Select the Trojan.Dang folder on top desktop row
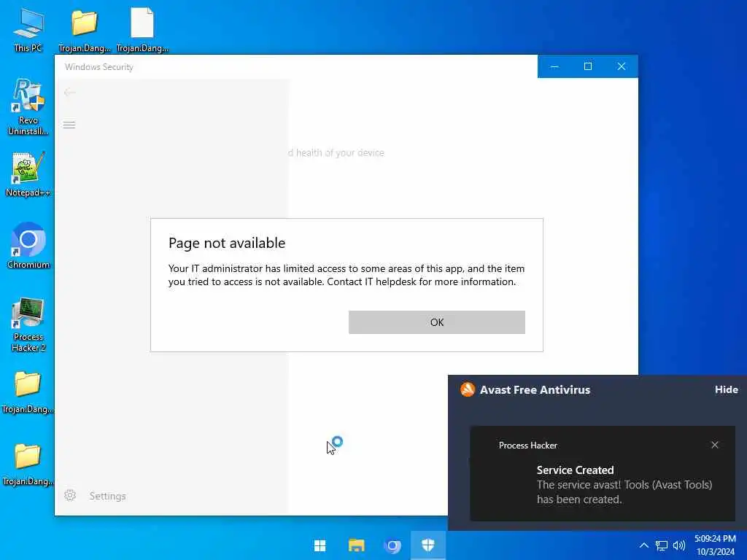This screenshot has height=560, width=747. tap(85, 29)
